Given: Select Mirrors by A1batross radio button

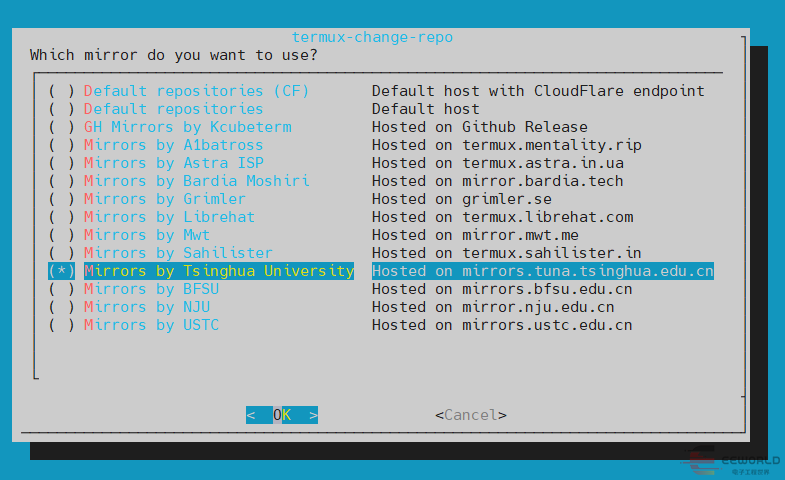Looking at the screenshot, I should click(61, 145).
